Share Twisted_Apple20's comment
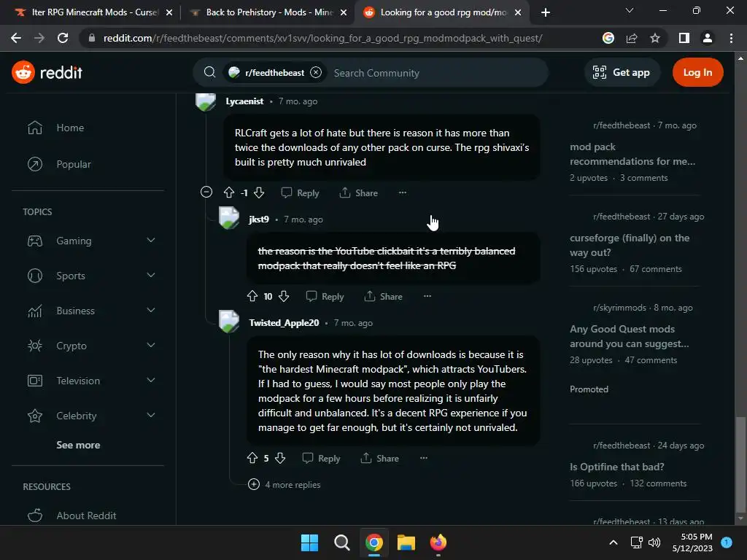Screen dimensions: 747x560 pyautogui.click(x=379, y=458)
